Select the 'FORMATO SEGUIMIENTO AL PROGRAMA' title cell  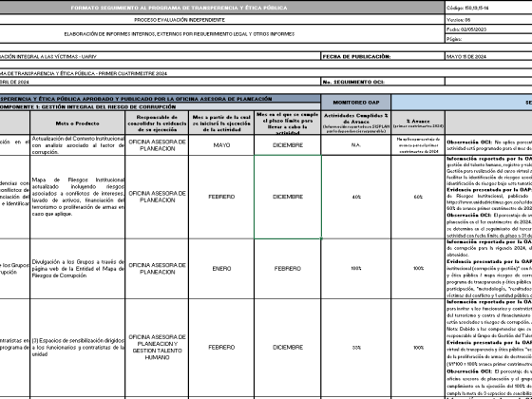tap(222, 8)
